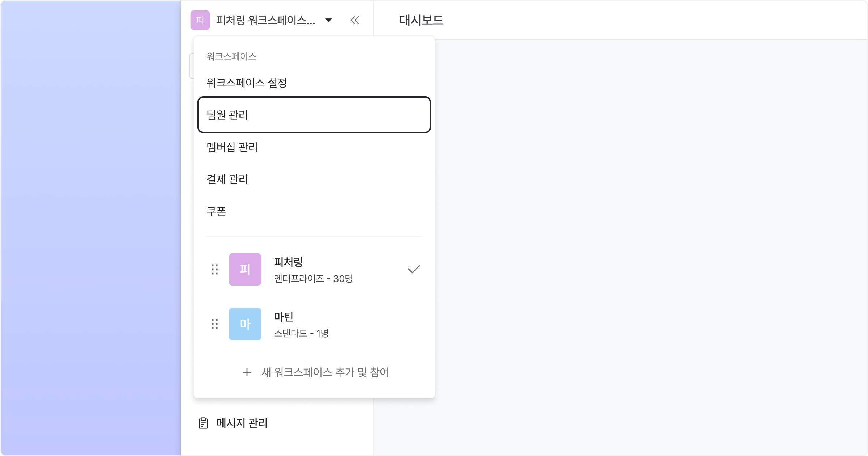Image resolution: width=868 pixels, height=456 pixels.
Task: Open 피처링 워크스페이스 name dropdown
Action: pyautogui.click(x=266, y=20)
